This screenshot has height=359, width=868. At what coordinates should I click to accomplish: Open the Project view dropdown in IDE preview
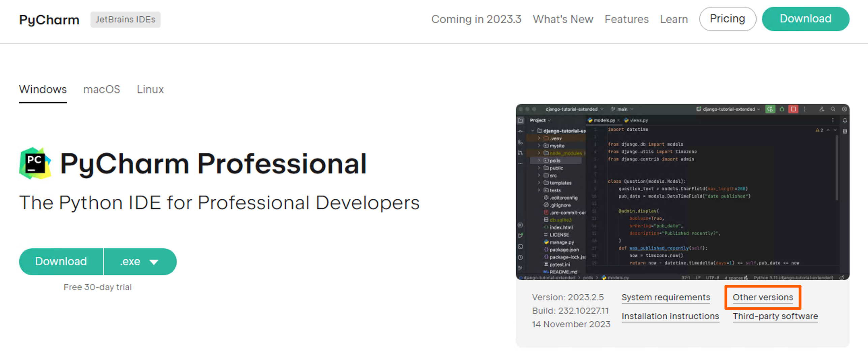(x=540, y=120)
